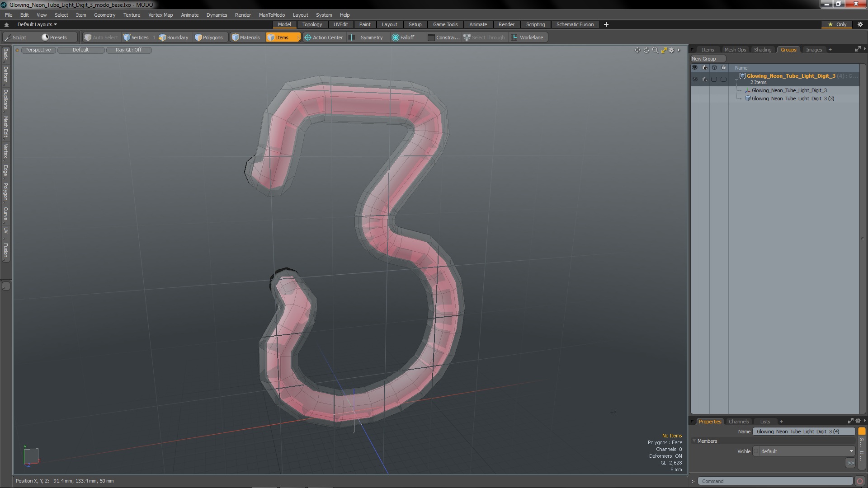Open the Default shading style dropdown
Viewport: 868px width, 488px height.
pyautogui.click(x=81, y=50)
